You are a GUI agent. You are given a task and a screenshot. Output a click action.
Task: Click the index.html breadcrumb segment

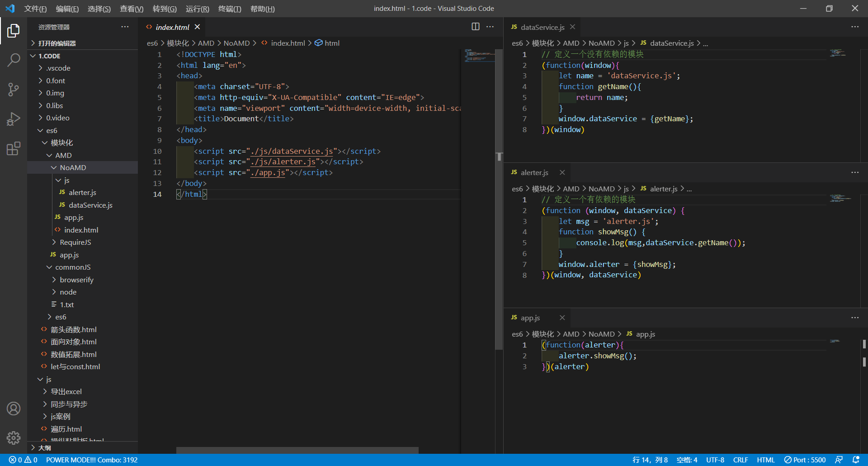coord(283,43)
